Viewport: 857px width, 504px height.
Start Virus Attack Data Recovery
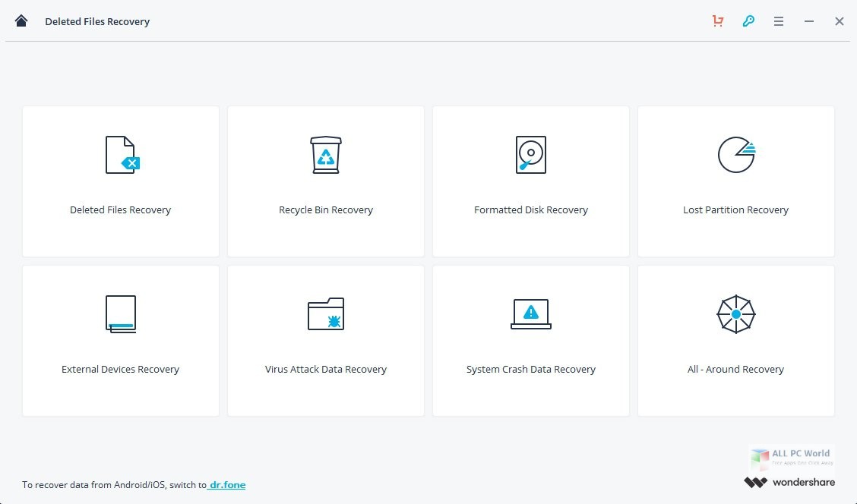325,340
